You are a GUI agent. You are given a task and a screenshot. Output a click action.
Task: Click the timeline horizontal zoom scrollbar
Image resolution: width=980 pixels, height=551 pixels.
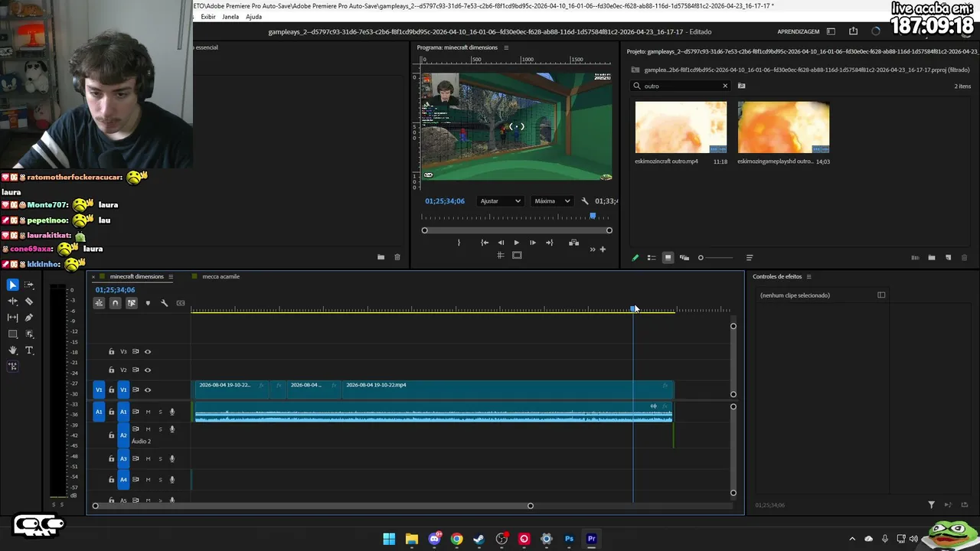[x=312, y=506]
